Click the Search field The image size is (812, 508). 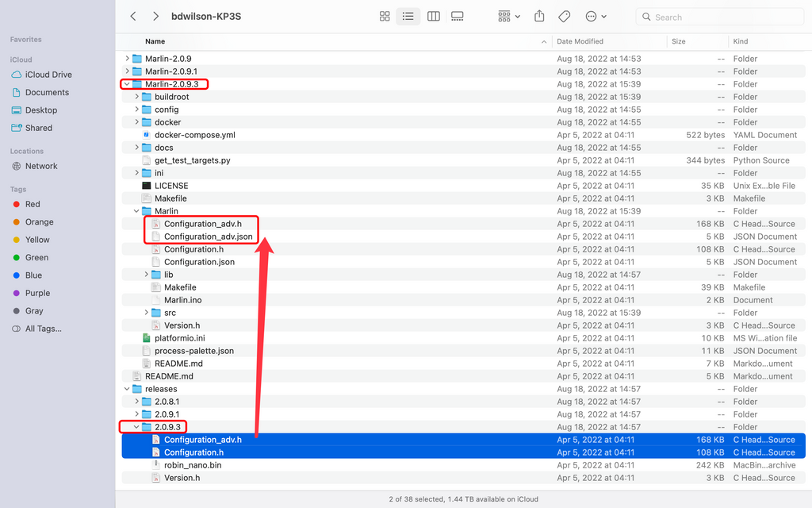click(x=722, y=17)
